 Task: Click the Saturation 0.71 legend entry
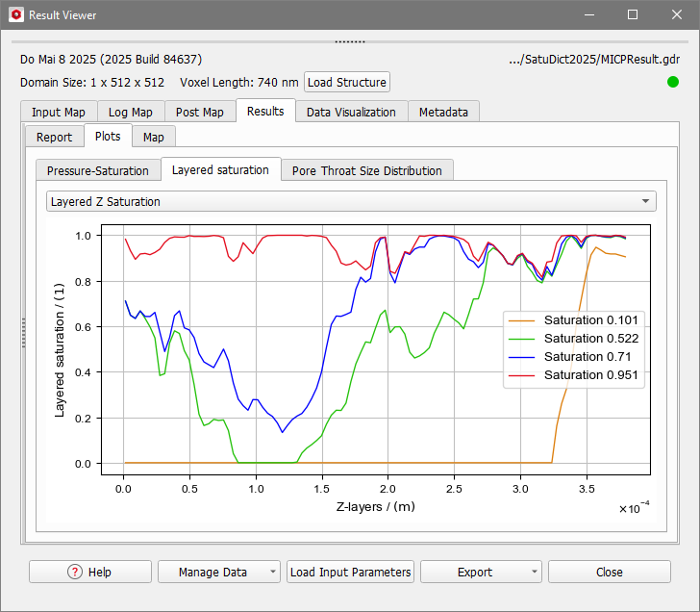click(x=570, y=356)
